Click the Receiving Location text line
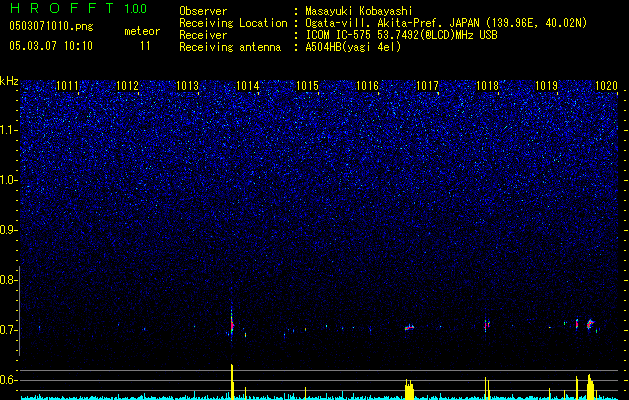 pyautogui.click(x=383, y=23)
